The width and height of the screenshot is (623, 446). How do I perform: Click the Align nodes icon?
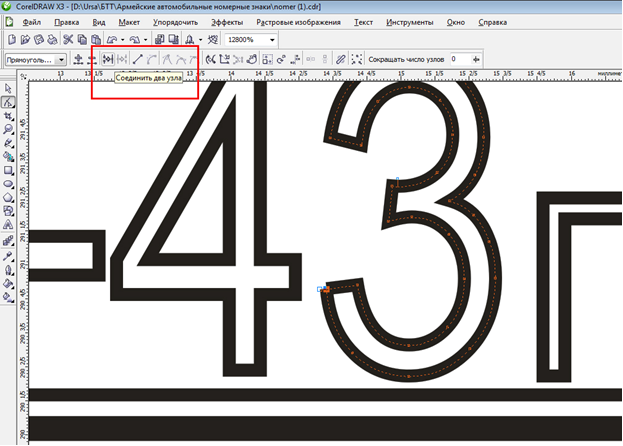point(295,60)
